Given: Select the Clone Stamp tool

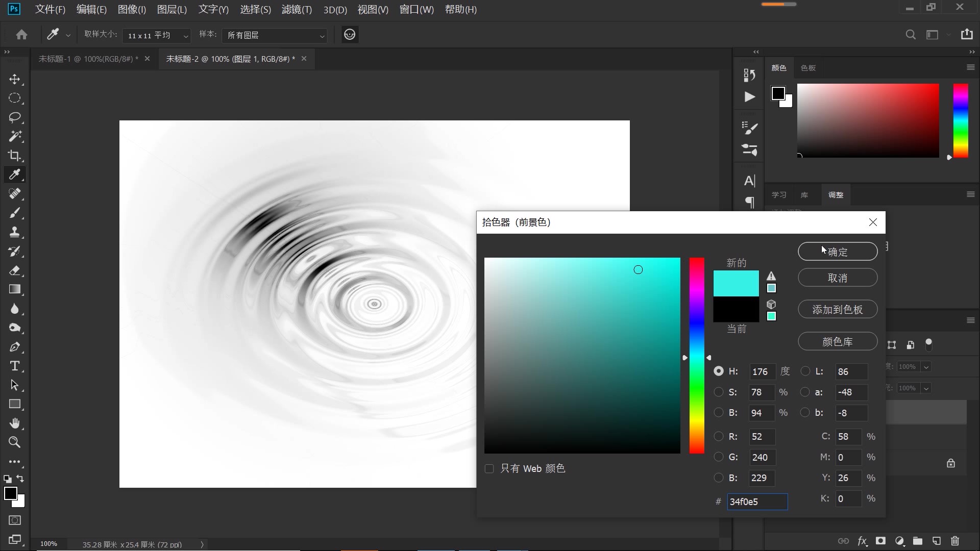Looking at the screenshot, I should coord(14,232).
